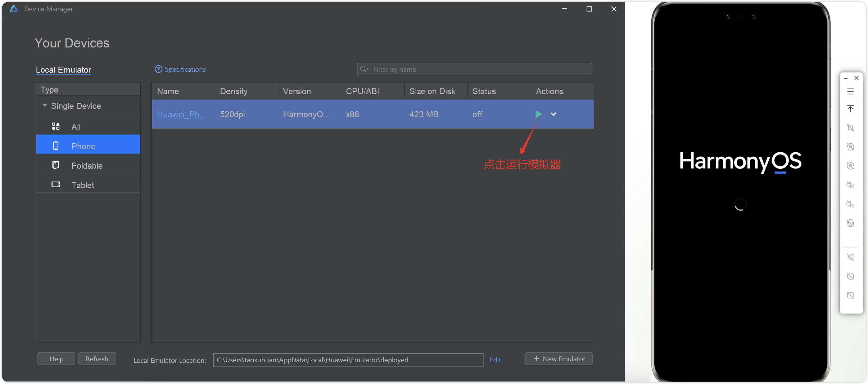Click the HarmonyOS boot screen on emulator

pyautogui.click(x=740, y=192)
